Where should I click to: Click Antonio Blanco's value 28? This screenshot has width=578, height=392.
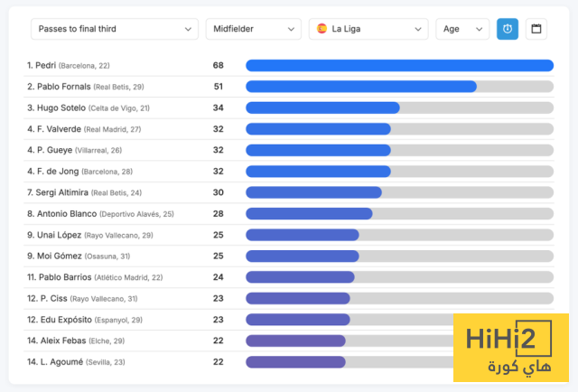click(218, 214)
